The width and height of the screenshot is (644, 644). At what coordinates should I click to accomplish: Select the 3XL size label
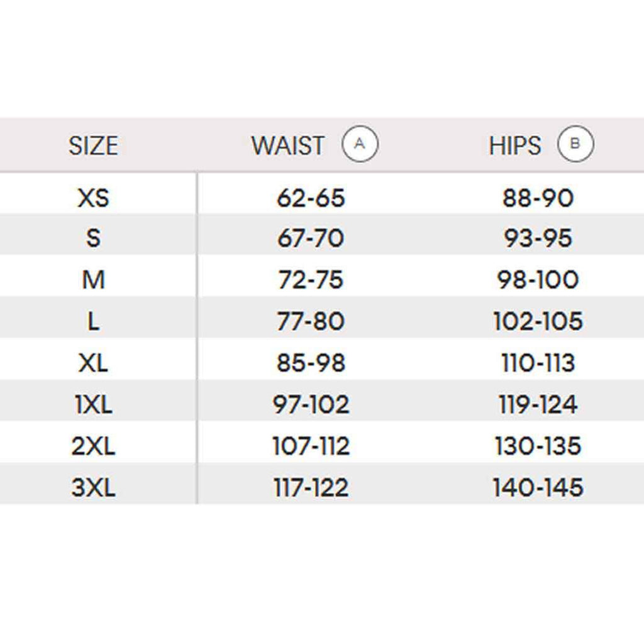[93, 488]
